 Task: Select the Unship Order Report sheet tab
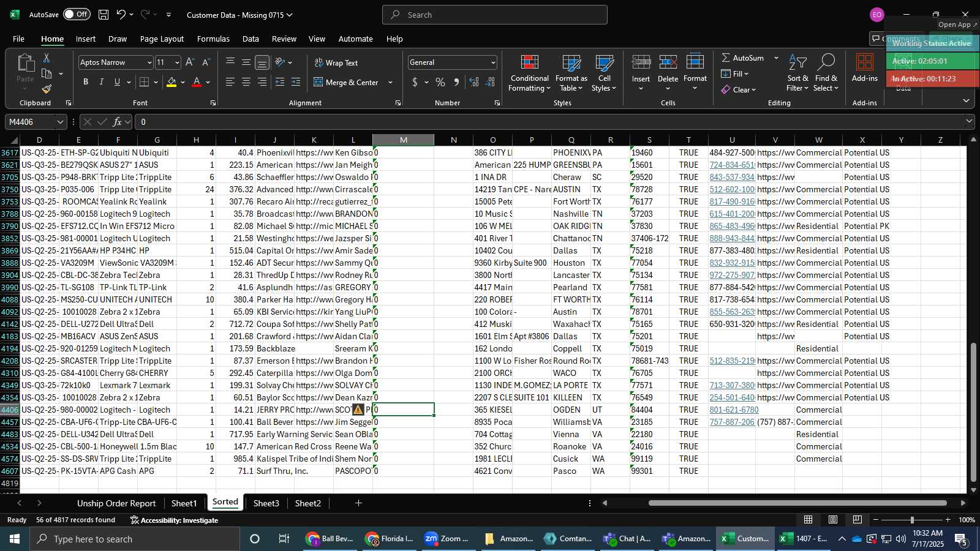(x=116, y=503)
